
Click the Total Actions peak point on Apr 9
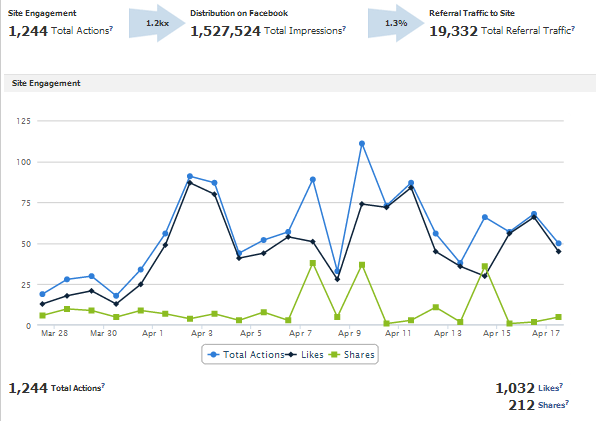362,144
